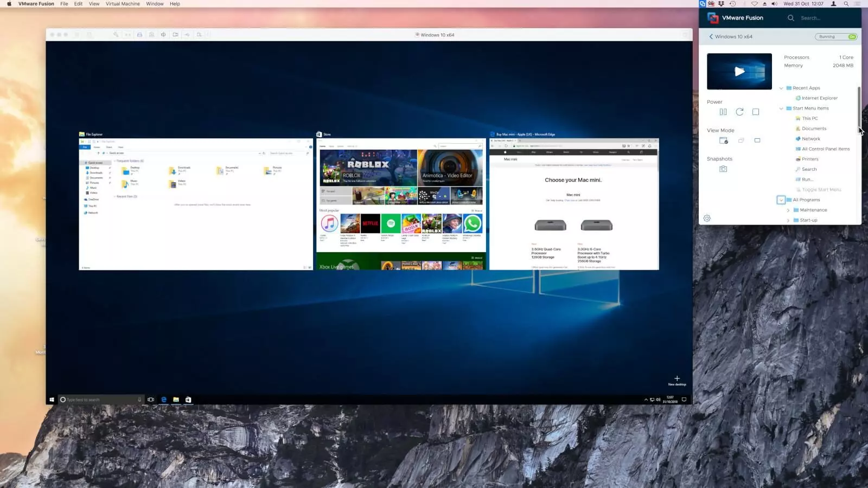Click the shut down square icon under Power
Viewport: 868px width, 488px height.
pos(756,112)
